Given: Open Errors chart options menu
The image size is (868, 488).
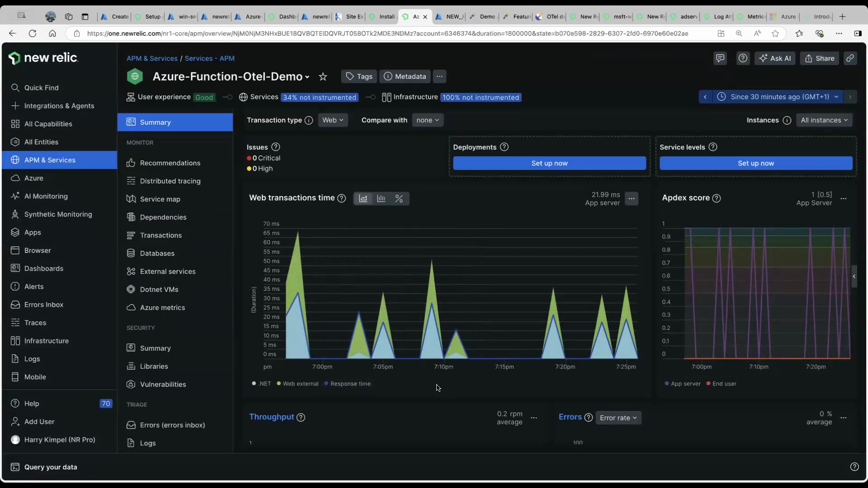Looking at the screenshot, I should [844, 418].
